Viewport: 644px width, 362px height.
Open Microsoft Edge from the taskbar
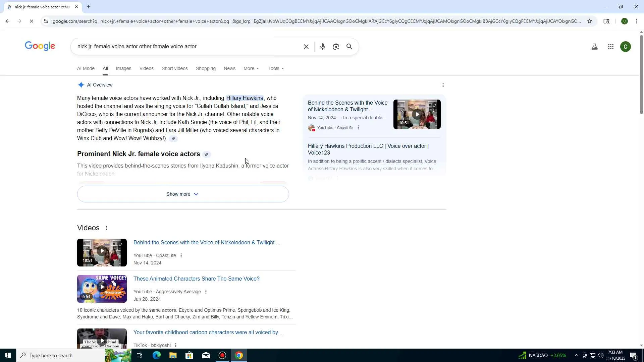click(156, 355)
